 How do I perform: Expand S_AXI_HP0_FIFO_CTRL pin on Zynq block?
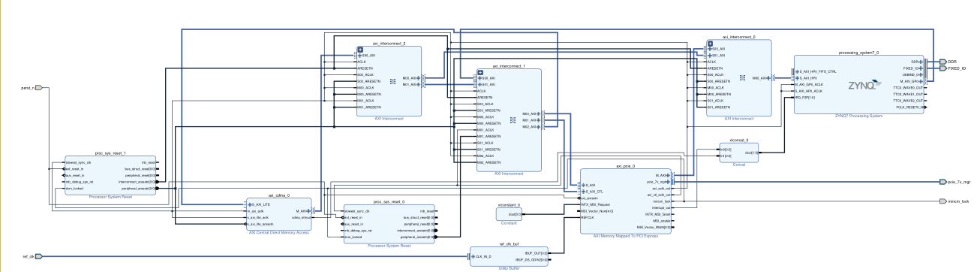(798, 71)
